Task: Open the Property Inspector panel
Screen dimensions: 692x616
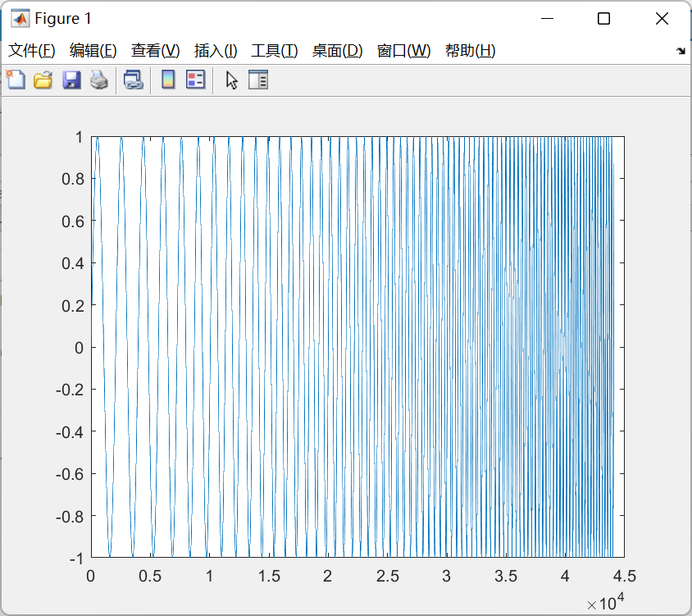Action: point(258,80)
